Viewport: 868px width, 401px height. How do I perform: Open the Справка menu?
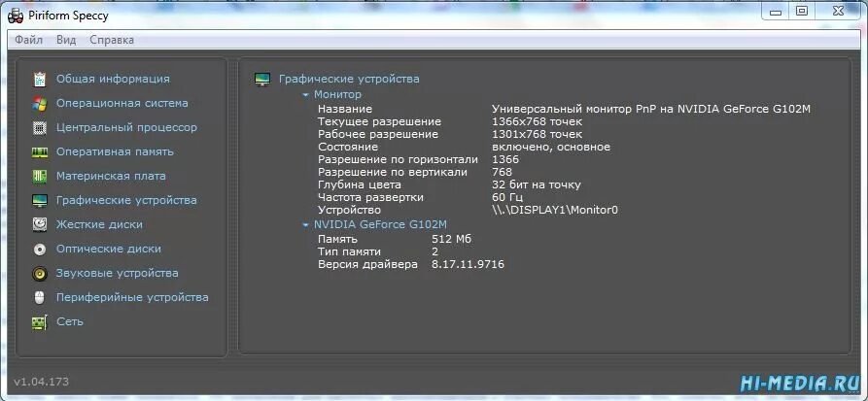(x=112, y=40)
